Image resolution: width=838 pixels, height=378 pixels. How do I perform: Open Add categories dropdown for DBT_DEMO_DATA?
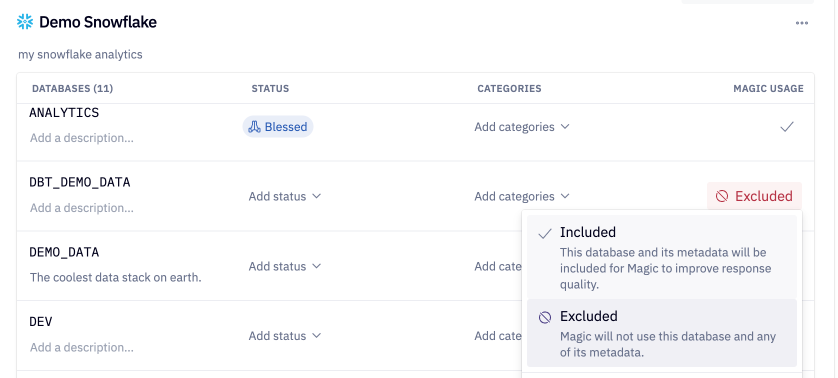(x=522, y=196)
